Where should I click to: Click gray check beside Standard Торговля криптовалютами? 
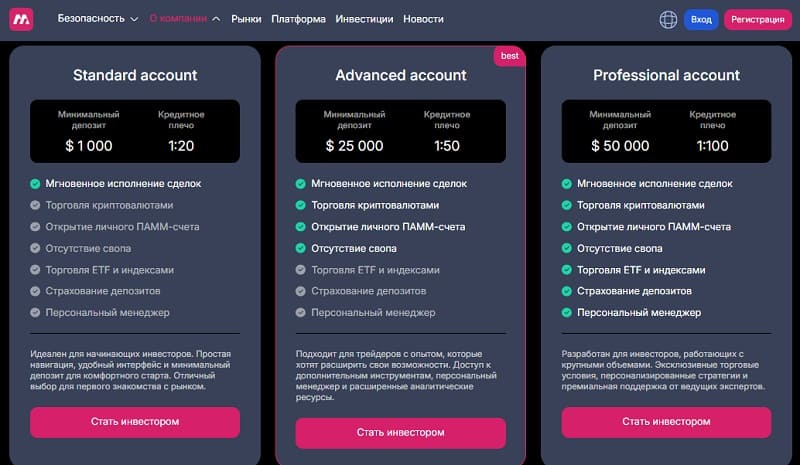coord(35,205)
